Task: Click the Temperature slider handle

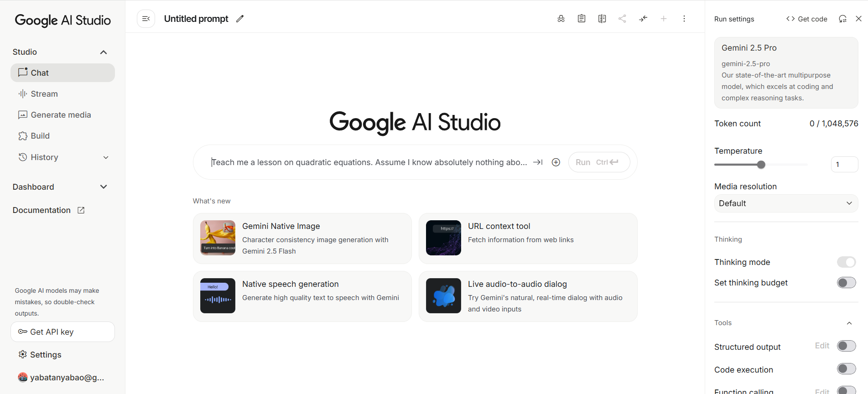Action: (761, 165)
